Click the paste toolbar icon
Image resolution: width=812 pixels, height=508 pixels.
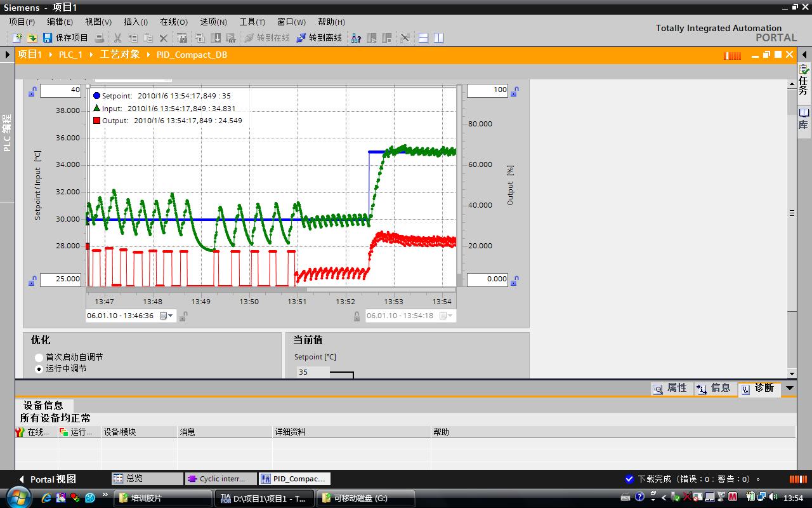[148, 38]
